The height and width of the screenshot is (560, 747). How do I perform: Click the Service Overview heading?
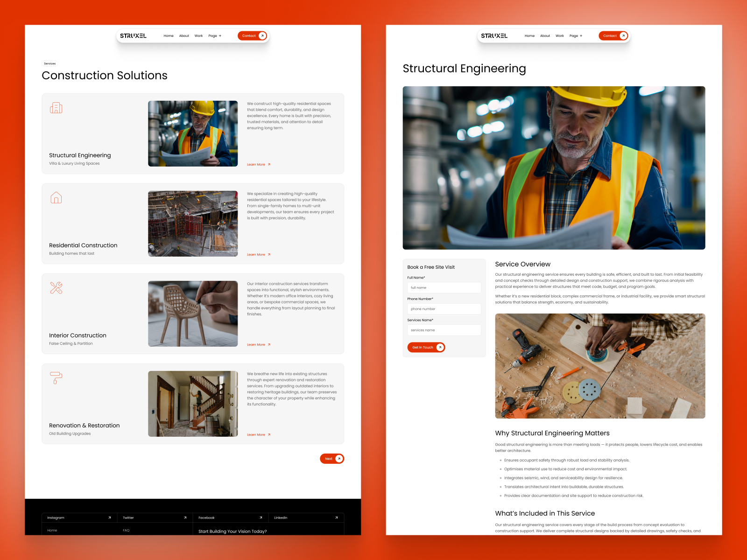tap(523, 264)
